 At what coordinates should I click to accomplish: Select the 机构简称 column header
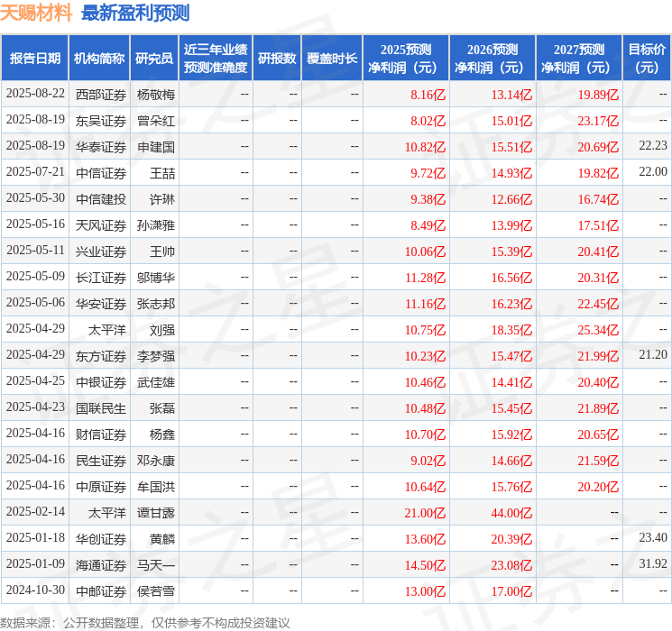tap(99, 59)
